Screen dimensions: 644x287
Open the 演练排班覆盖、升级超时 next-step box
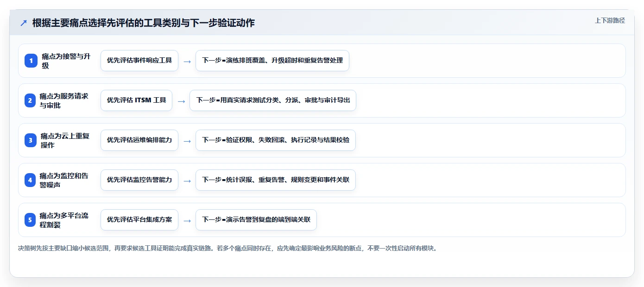tap(272, 61)
